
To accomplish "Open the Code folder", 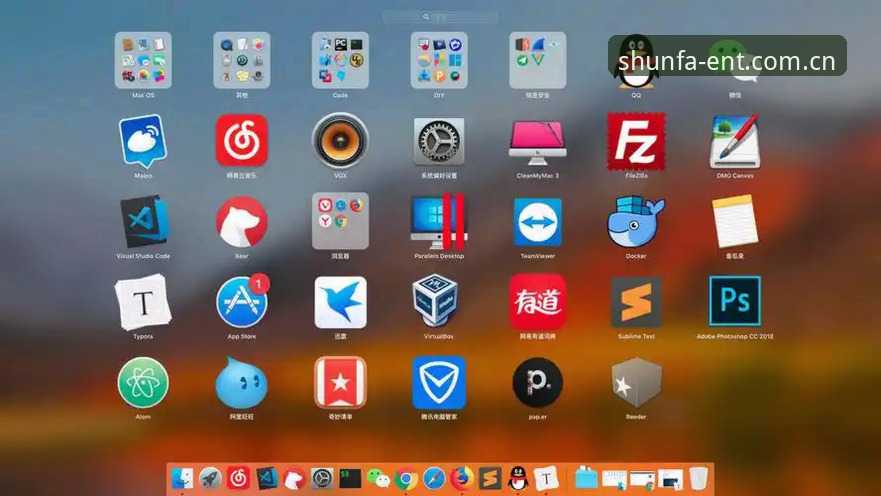I will pos(340,60).
